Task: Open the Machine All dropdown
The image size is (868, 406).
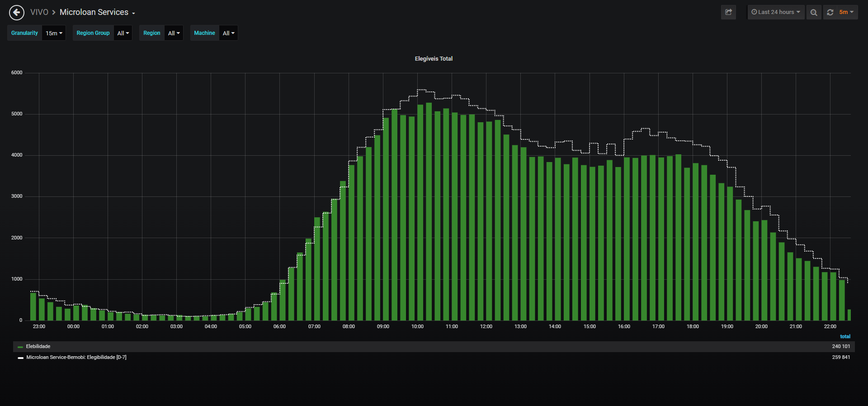Action: [228, 33]
